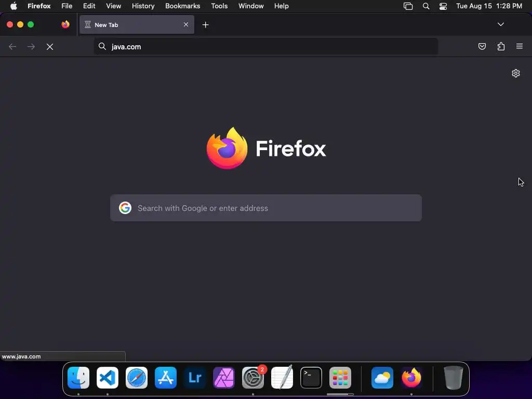Open Firefox View pinned tab
Image resolution: width=532 pixels, height=399 pixels.
(x=65, y=24)
